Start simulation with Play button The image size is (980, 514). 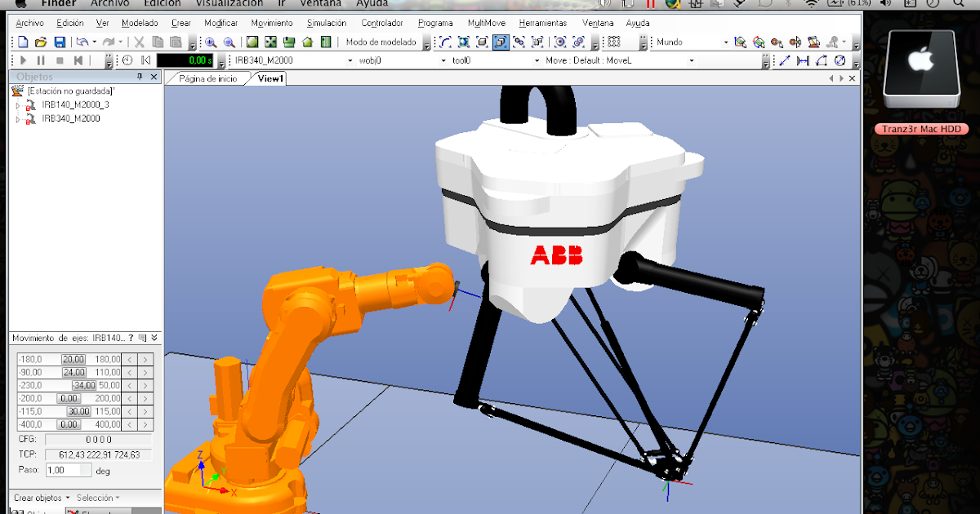coord(23,60)
